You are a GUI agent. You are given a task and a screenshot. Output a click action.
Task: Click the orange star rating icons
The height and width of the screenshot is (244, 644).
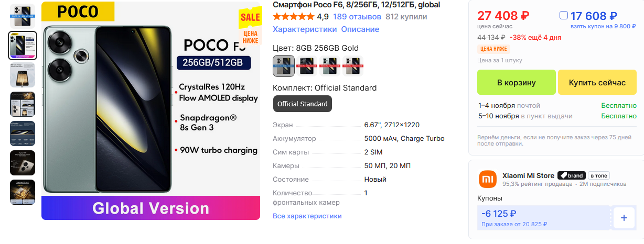(293, 17)
